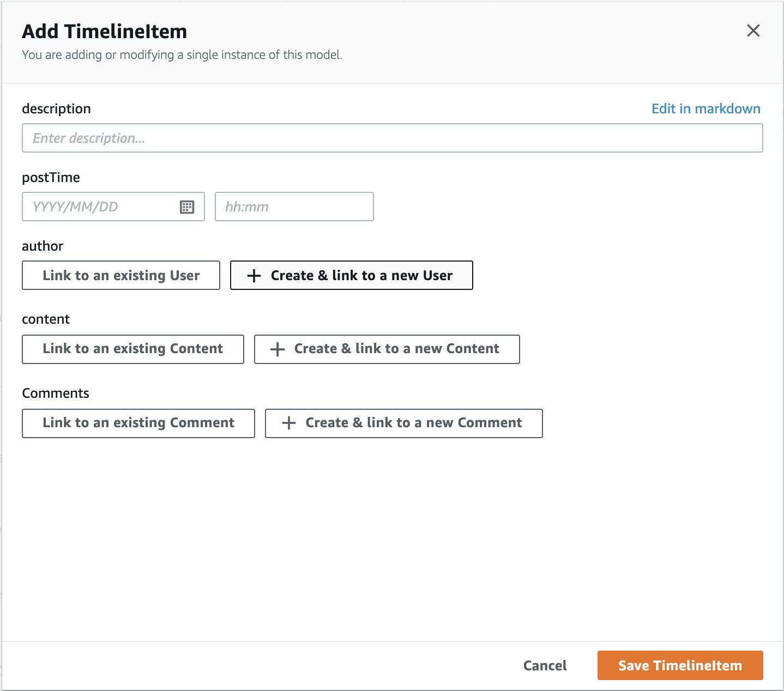Open the postTime calendar picker icon
The width and height of the screenshot is (784, 691).
[x=187, y=207]
